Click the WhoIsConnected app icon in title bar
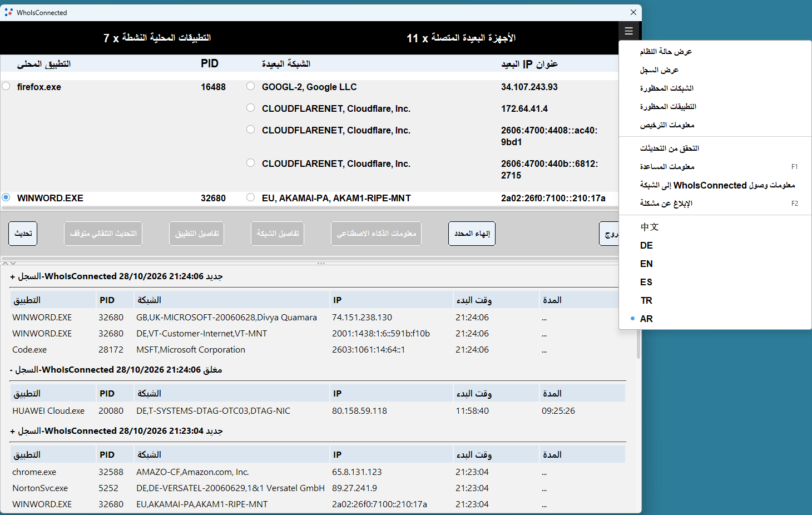Image resolution: width=812 pixels, height=515 pixels. point(8,12)
